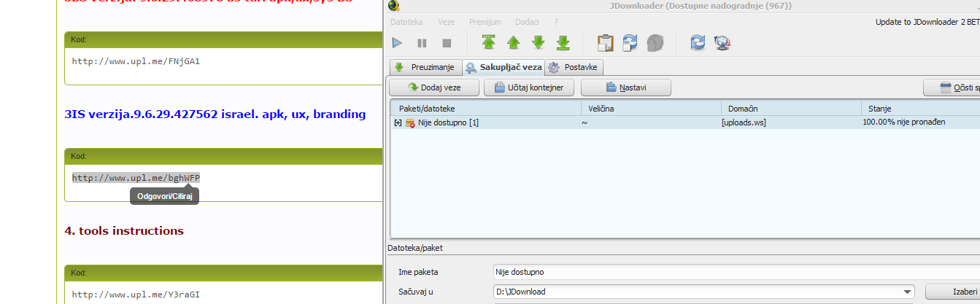Sort by Domaćin column header
This screenshot has height=304, width=980.
791,108
